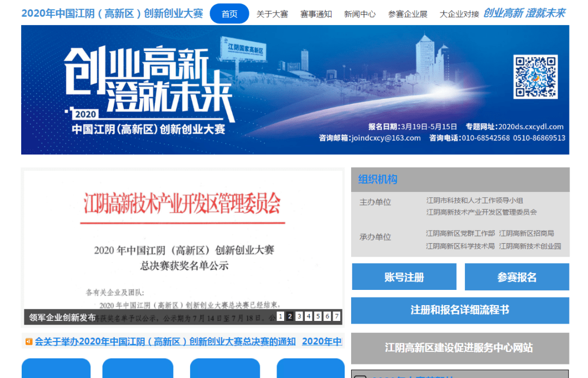Open 新闻中心 in navigation
This screenshot has height=378, width=588.
(360, 14)
